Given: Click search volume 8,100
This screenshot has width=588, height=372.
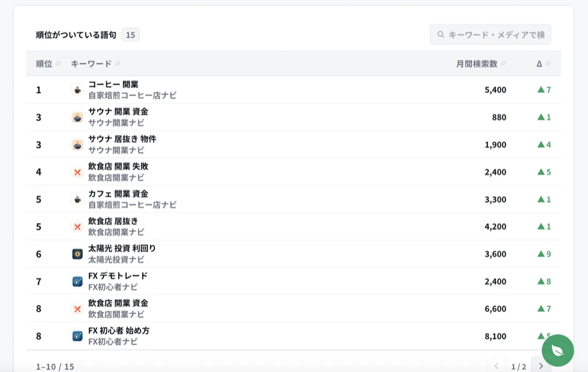Looking at the screenshot, I should click(496, 336).
